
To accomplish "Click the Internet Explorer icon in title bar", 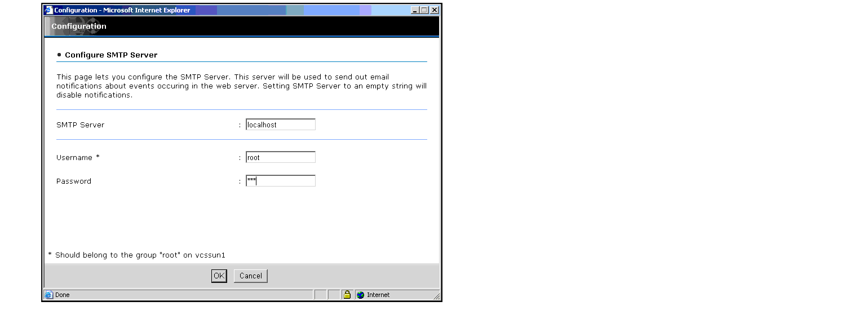I will 48,10.
